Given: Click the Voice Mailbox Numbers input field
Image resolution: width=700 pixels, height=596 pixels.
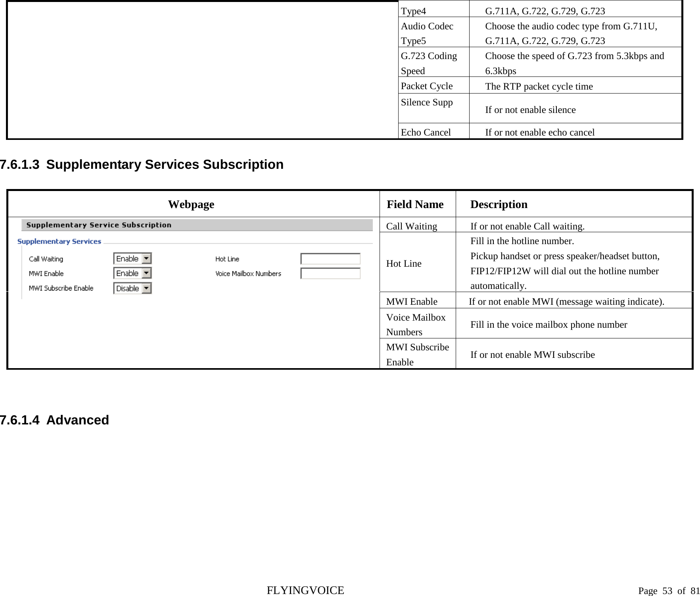Looking at the screenshot, I should [x=330, y=273].
